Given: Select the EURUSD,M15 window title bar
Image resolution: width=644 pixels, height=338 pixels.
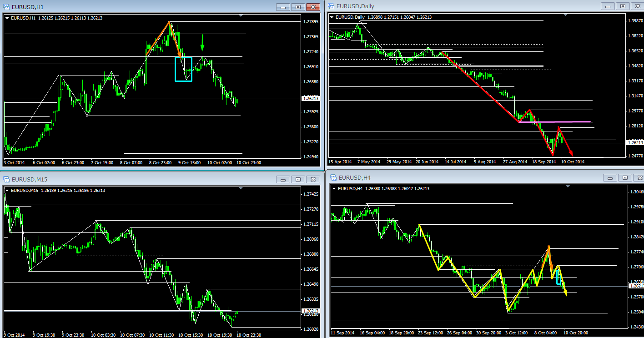Looking at the screenshot, I should point(136,179).
